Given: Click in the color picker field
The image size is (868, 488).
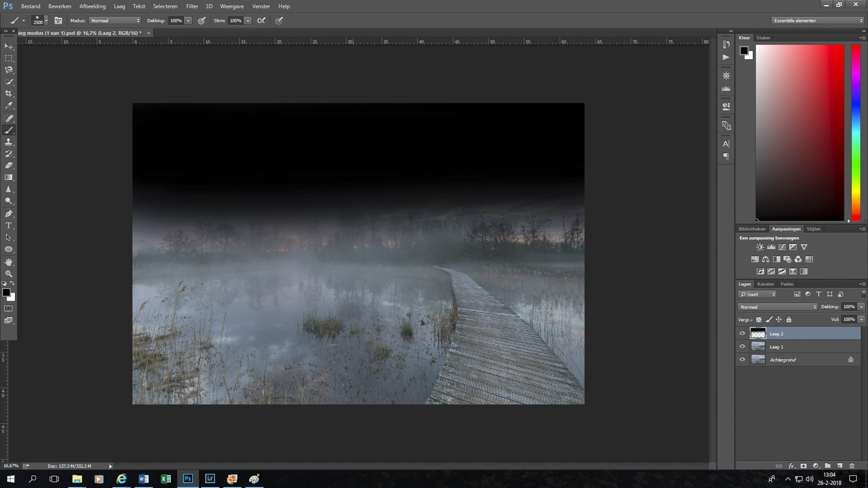Looking at the screenshot, I should [800, 132].
